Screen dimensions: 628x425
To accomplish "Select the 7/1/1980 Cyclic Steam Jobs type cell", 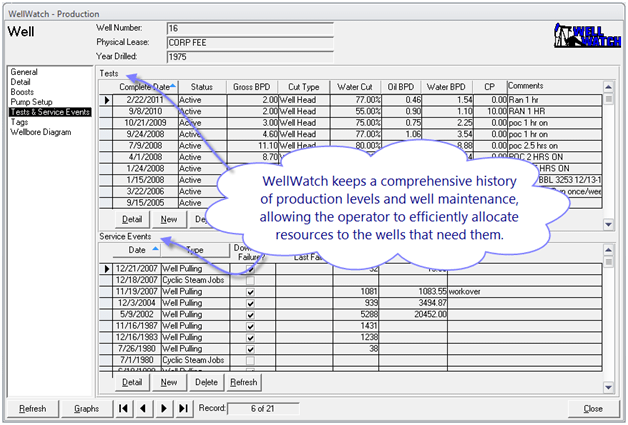I will tap(195, 360).
